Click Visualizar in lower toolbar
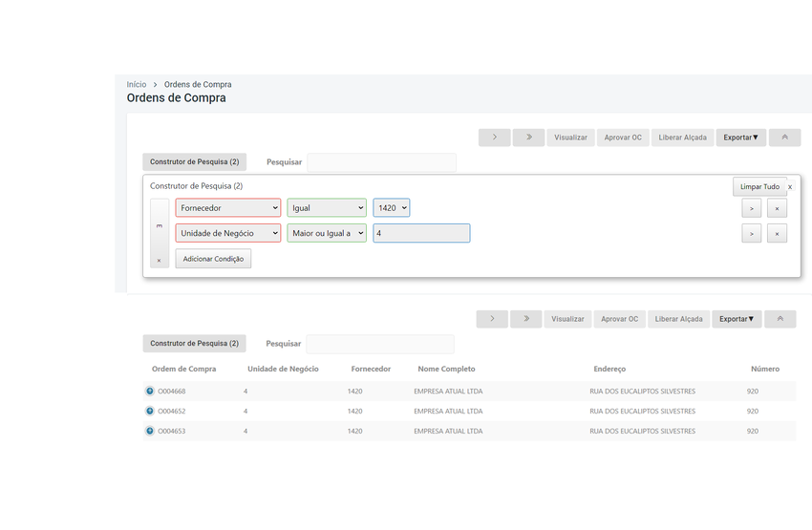 click(567, 319)
